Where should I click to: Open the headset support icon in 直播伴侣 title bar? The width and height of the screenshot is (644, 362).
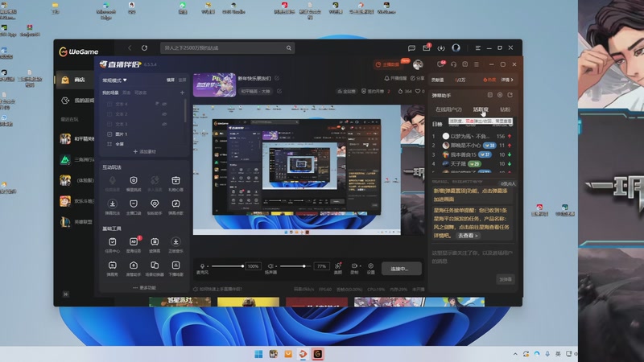[453, 64]
